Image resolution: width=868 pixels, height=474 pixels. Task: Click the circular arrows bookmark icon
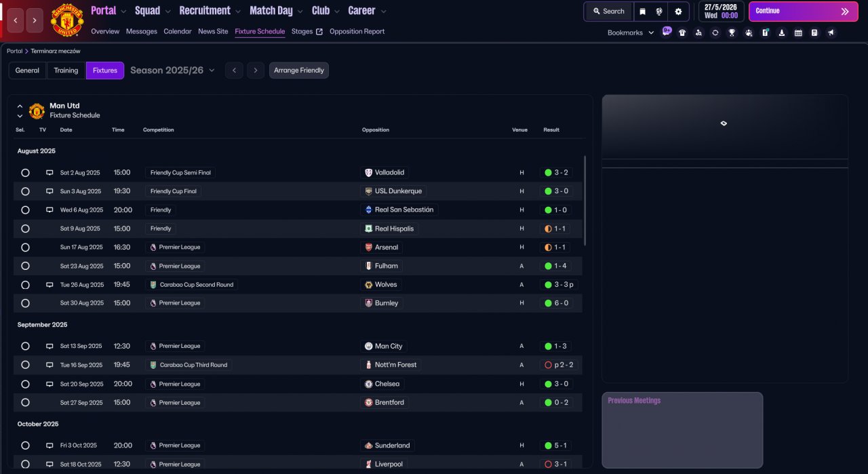715,33
